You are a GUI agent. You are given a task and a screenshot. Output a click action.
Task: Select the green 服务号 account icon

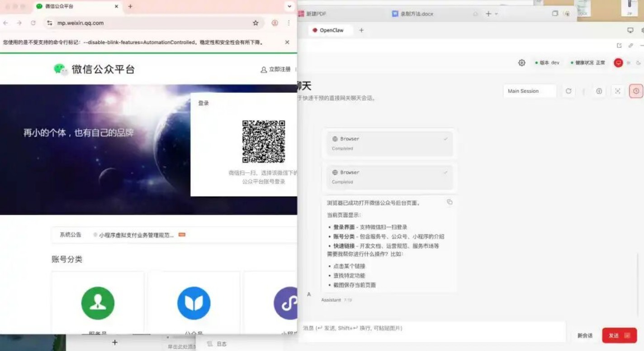98,303
